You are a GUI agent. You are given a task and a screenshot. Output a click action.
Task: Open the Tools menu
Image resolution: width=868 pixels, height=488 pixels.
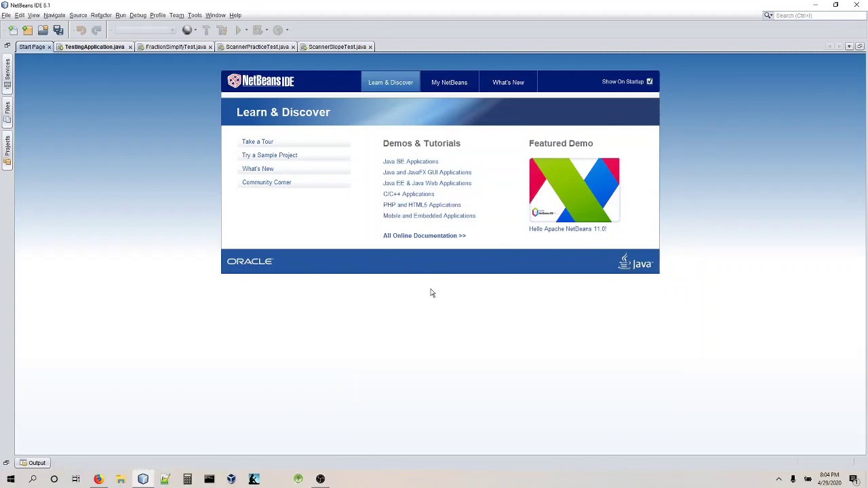[195, 15]
